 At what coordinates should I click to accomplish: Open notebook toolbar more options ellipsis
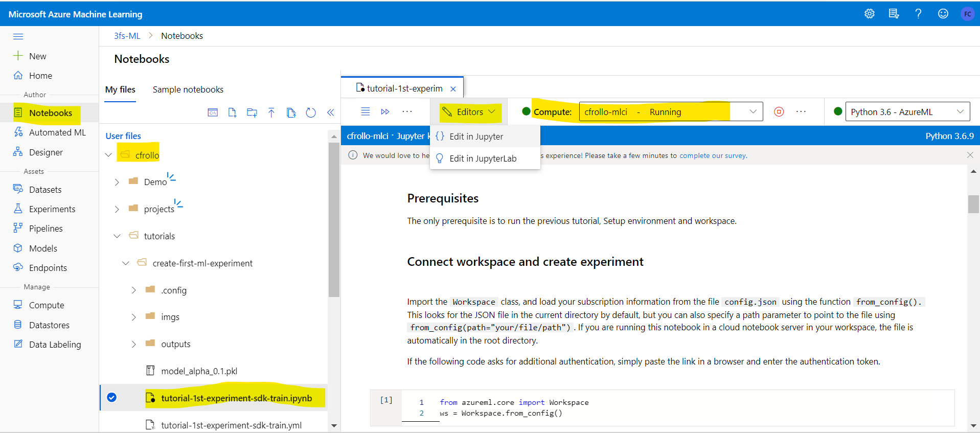pyautogui.click(x=407, y=111)
